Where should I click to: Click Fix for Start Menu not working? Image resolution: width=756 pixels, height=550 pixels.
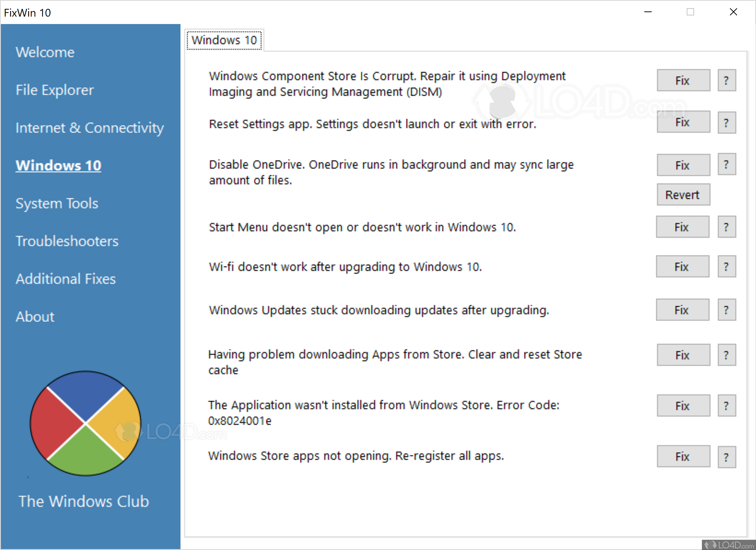tap(682, 228)
